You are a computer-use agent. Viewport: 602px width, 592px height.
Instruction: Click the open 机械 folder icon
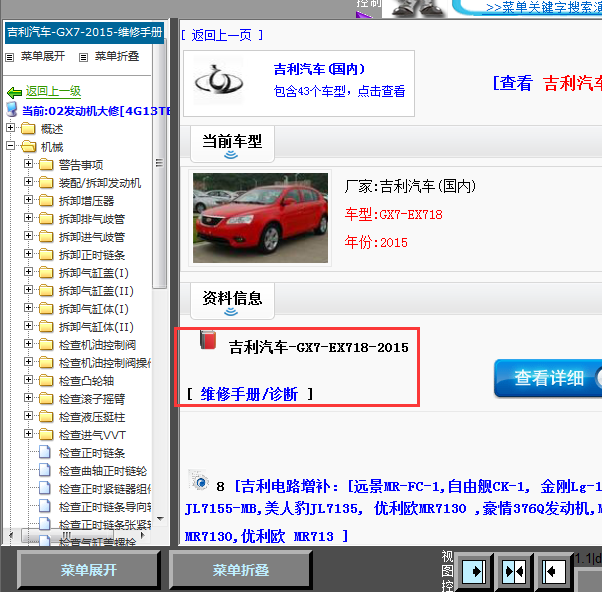(28, 146)
